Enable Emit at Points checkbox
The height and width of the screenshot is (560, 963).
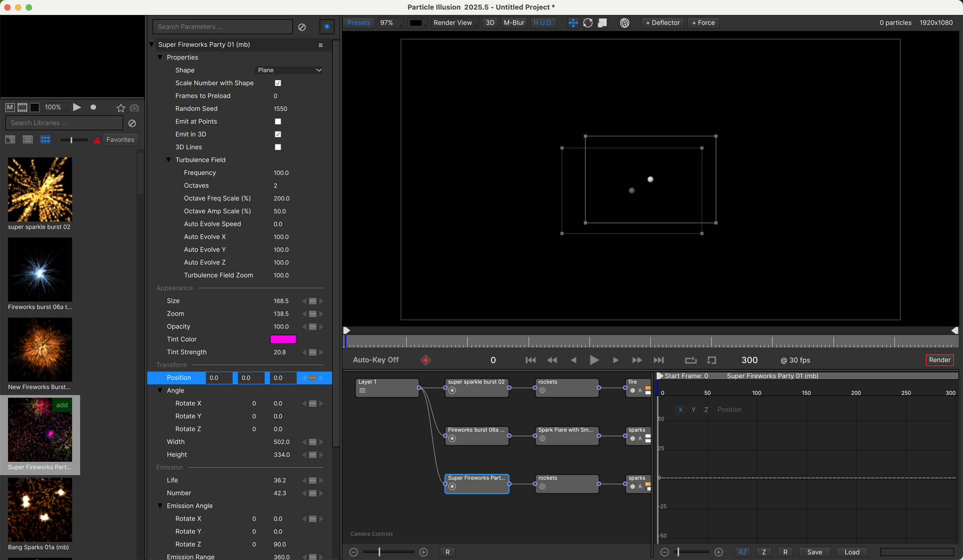(278, 121)
